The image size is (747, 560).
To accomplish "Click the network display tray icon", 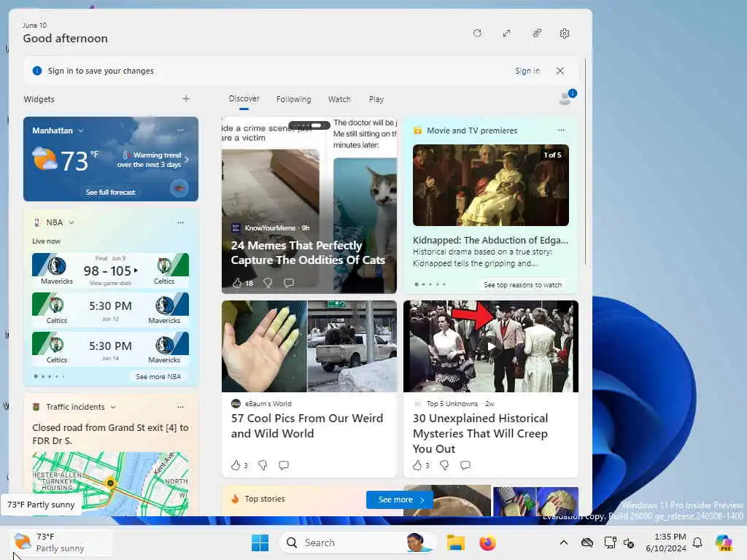I will coord(610,542).
